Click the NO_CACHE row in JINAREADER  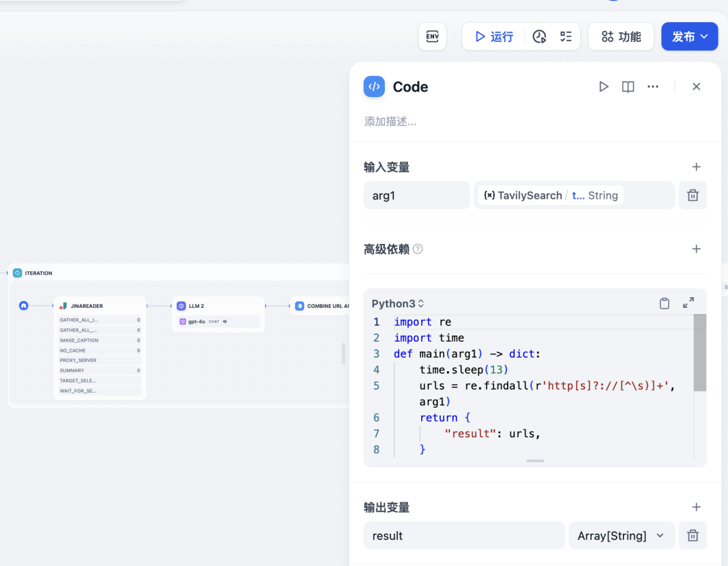coord(100,350)
